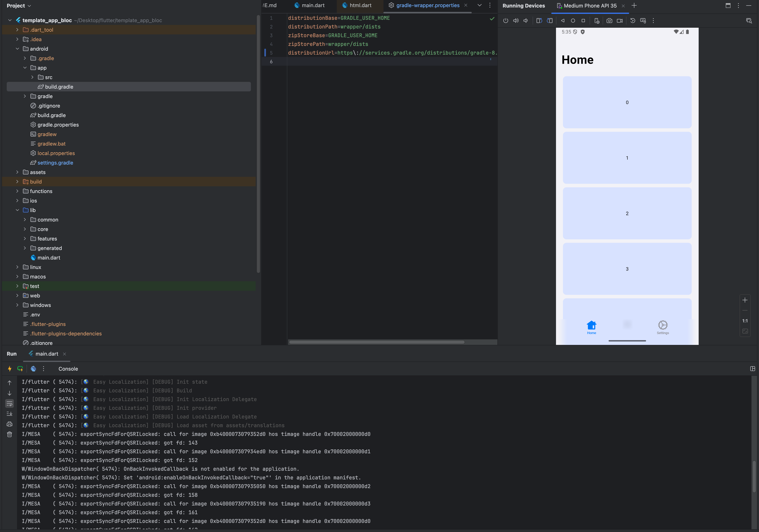This screenshot has height=532, width=759.
Task: Open gradle.properties in android folder
Action: click(x=58, y=125)
